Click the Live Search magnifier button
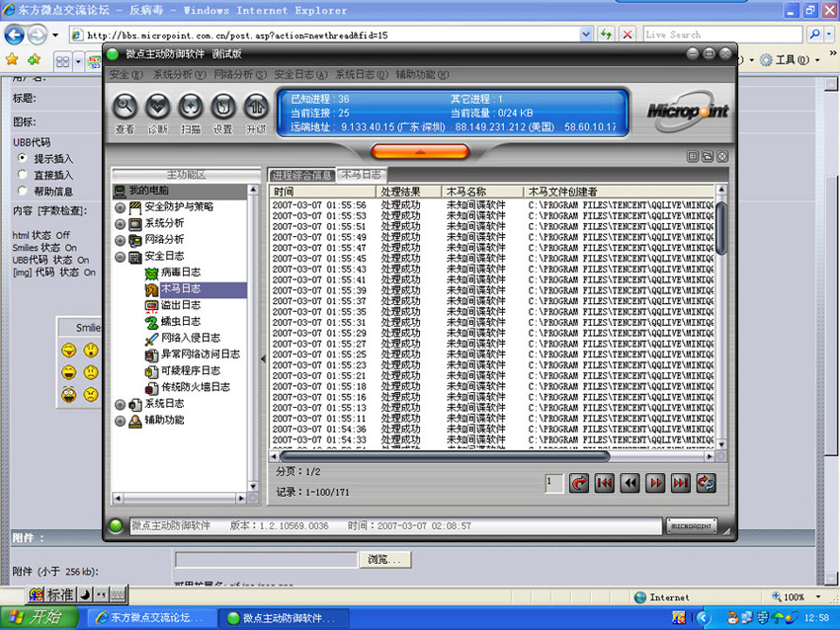The height and width of the screenshot is (630, 840). [x=815, y=35]
